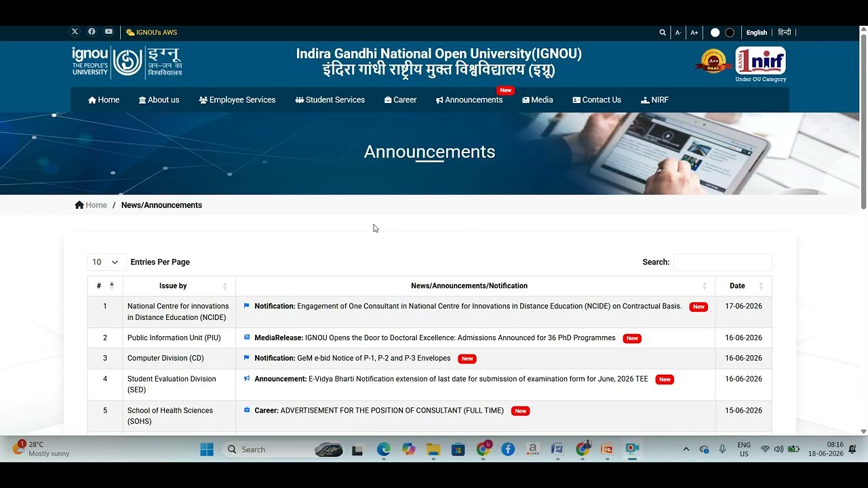Open IGNOU's YouTube channel icon
Image resolution: width=868 pixels, height=488 pixels.
[108, 32]
